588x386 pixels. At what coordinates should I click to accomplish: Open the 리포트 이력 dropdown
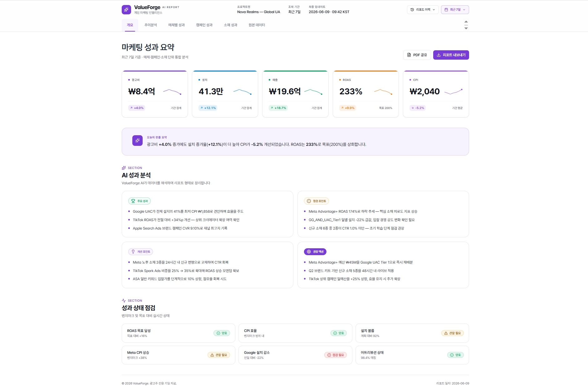pos(423,10)
